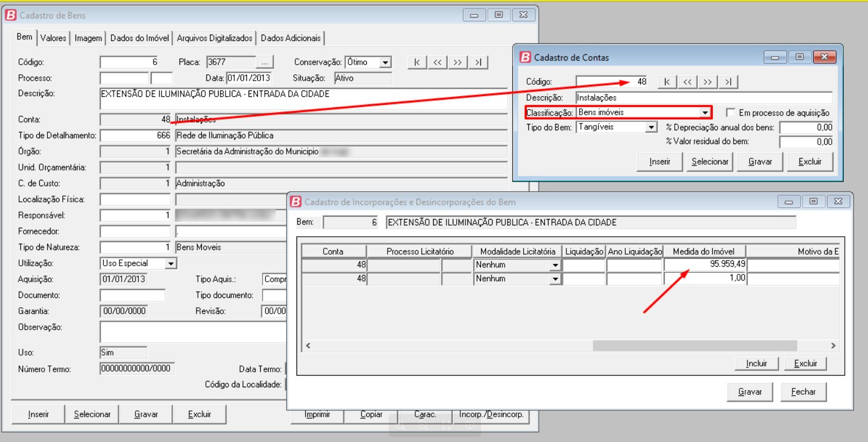Click the Processo Licitatório column header

[420, 251]
